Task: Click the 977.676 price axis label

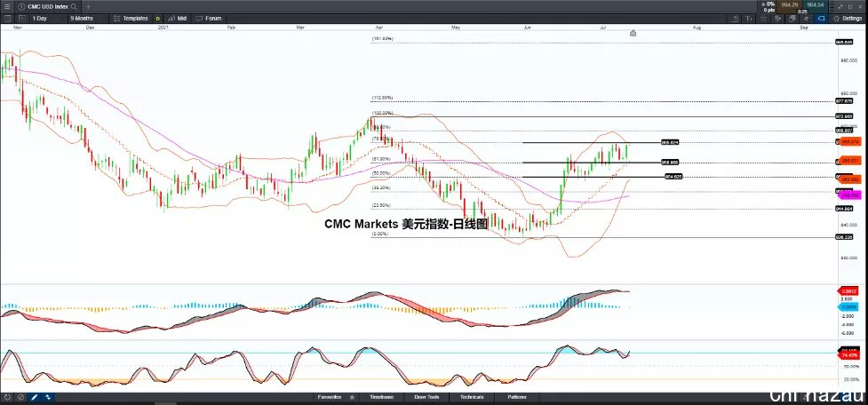Action: 844,101
